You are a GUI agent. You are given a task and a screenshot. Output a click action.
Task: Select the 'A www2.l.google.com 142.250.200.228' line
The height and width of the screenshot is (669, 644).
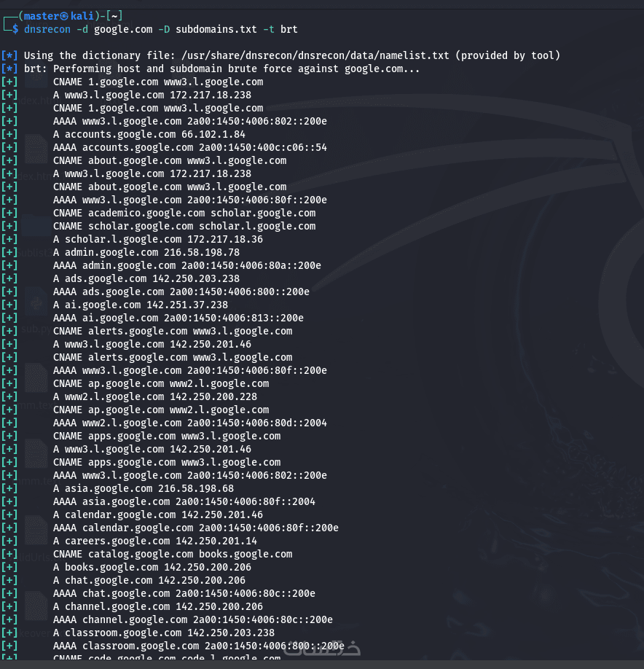pyautogui.click(x=155, y=396)
